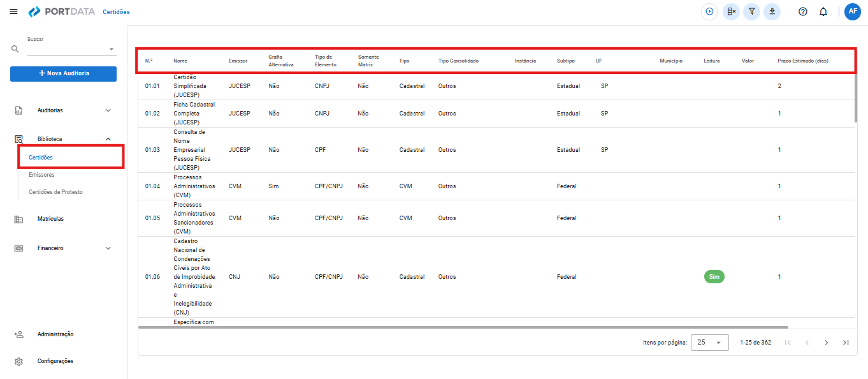Go to the next page of results
The image size is (868, 379).
pyautogui.click(x=827, y=343)
